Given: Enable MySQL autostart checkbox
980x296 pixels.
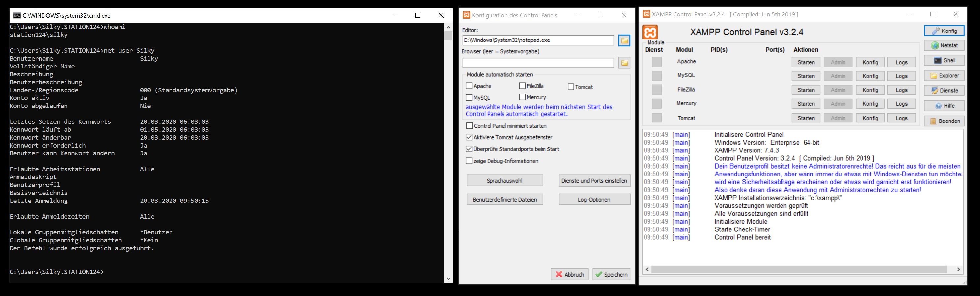Looking at the screenshot, I should [469, 97].
